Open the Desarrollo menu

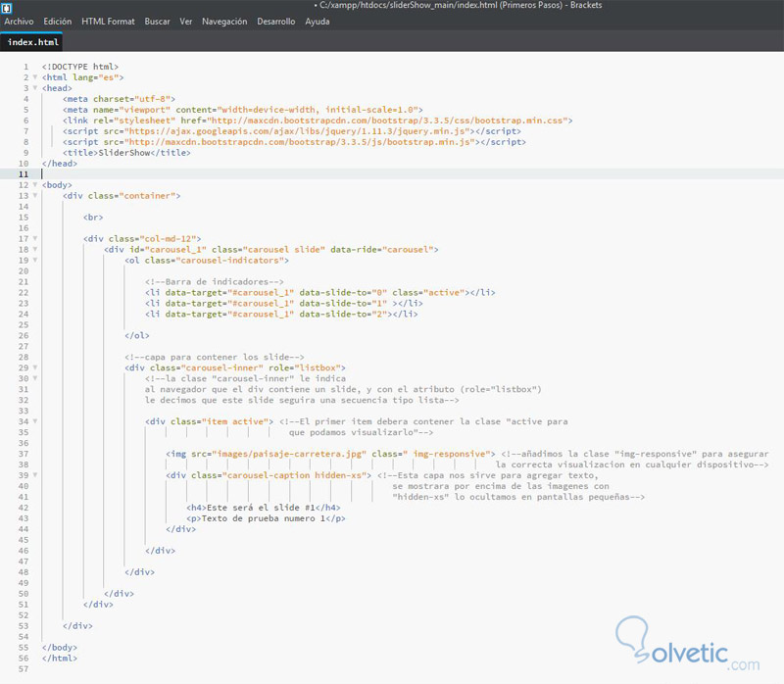click(x=277, y=21)
